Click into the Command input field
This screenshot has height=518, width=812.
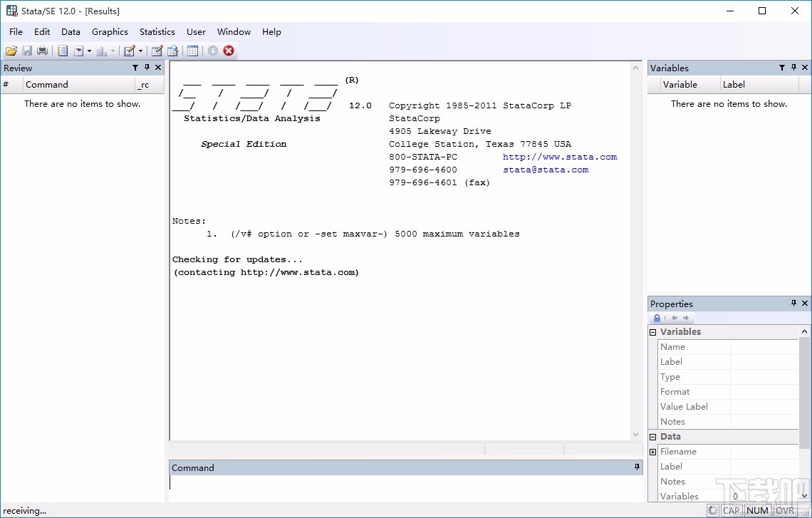pyautogui.click(x=406, y=488)
